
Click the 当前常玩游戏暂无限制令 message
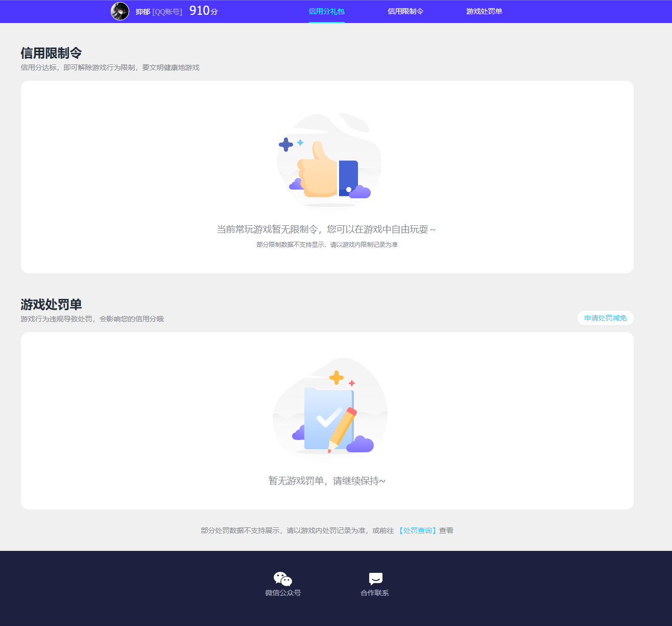[327, 229]
